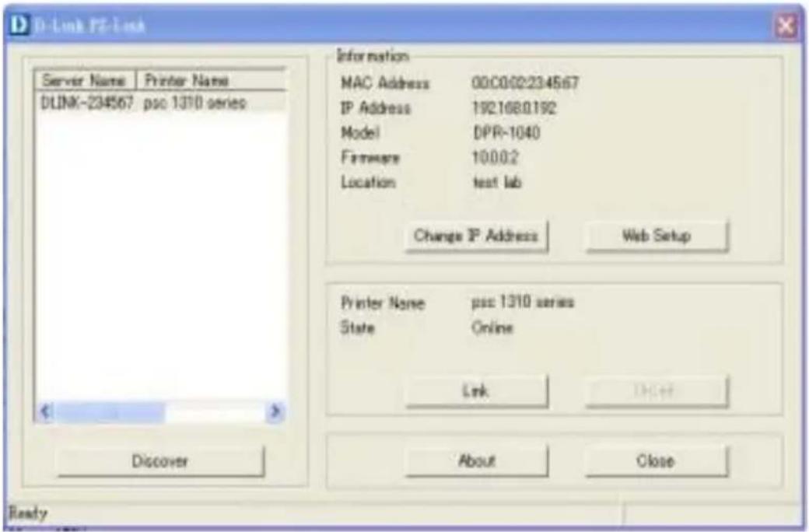Image resolution: width=809 pixels, height=532 pixels.
Task: Click the State label
Action: pos(357,327)
